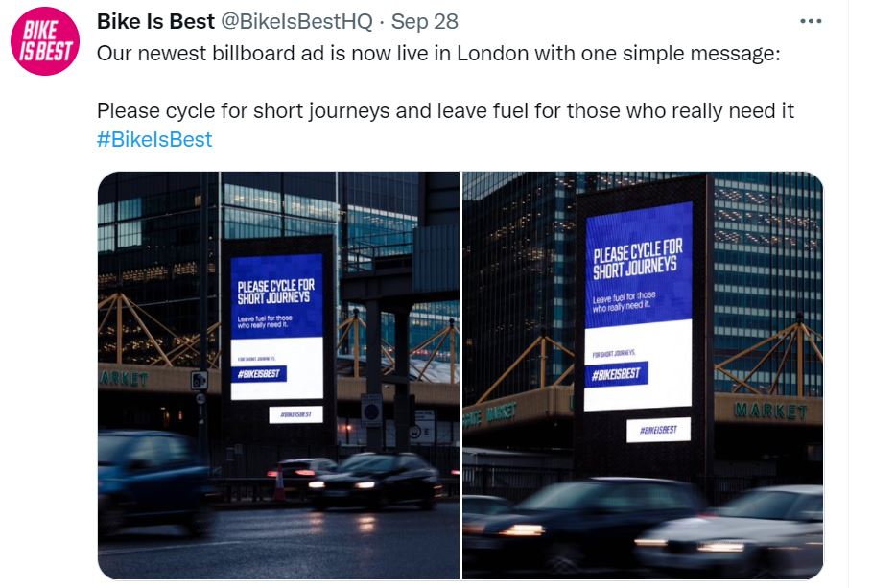
Task: Click the Bike Is Best display name
Action: [155, 22]
